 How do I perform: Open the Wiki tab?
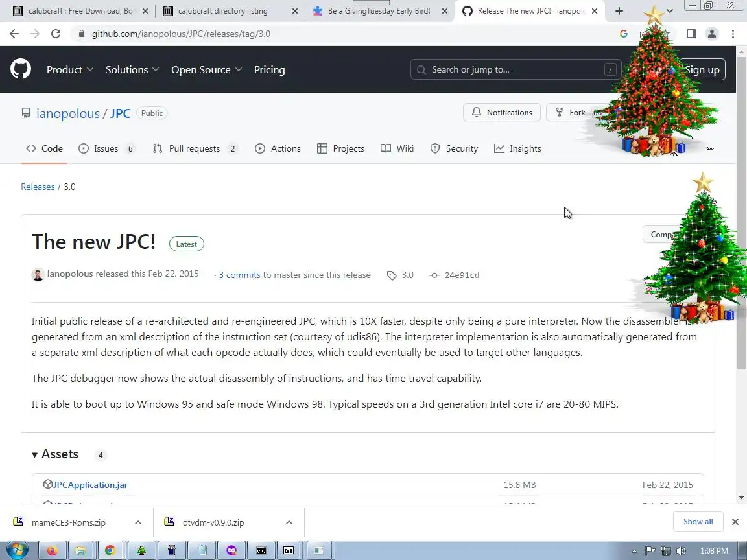click(397, 148)
